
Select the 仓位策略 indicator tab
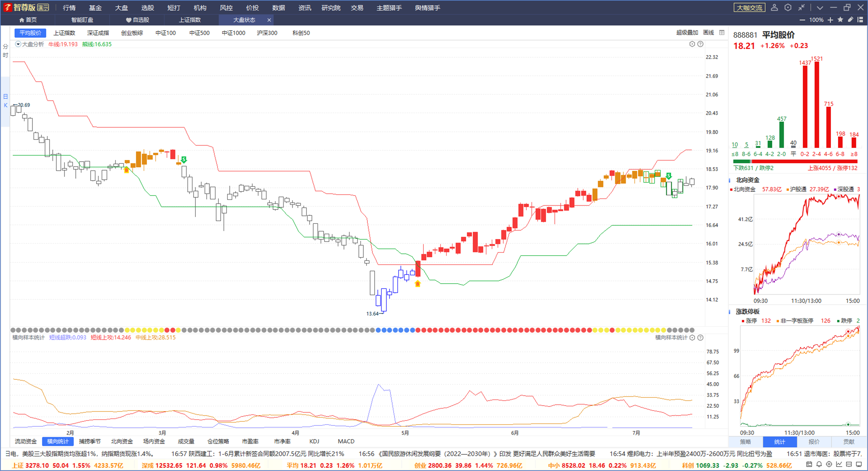tap(218, 441)
